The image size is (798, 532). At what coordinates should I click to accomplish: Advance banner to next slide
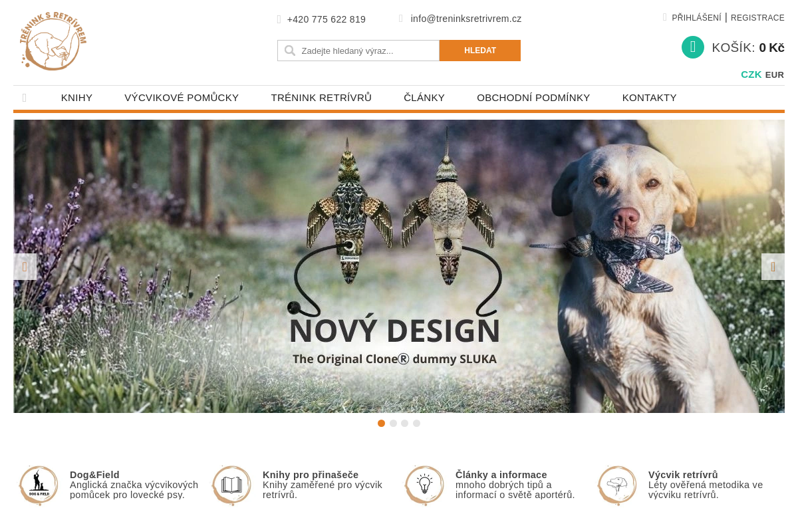pyautogui.click(x=773, y=267)
